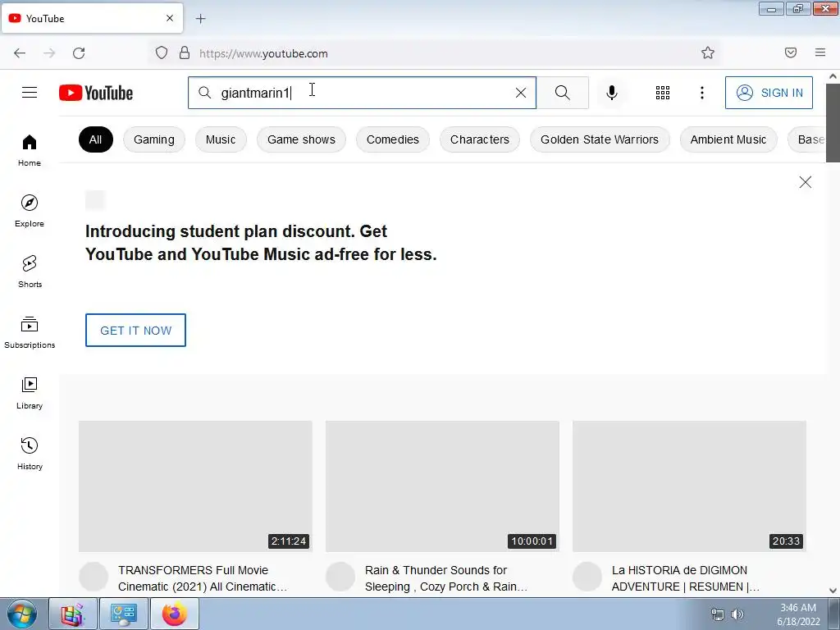The height and width of the screenshot is (630, 840).
Task: Dismiss the student plan promo banner
Action: (x=806, y=182)
